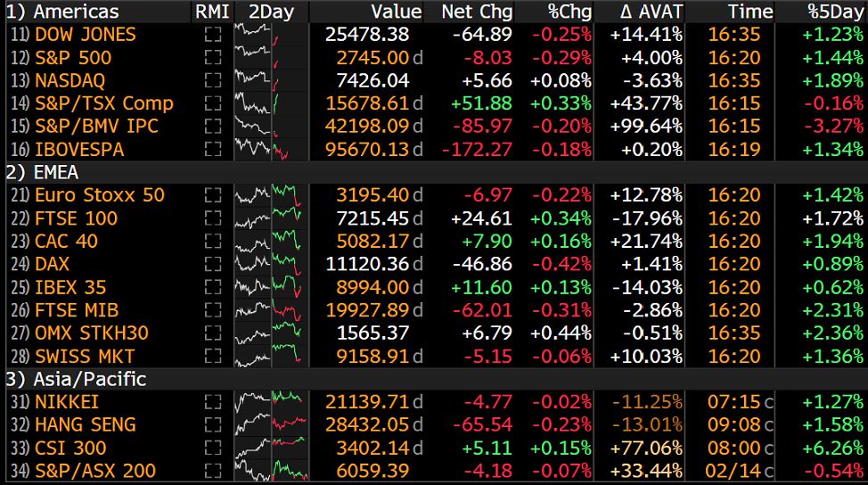The image size is (868, 485).
Task: Open the CSI 300 index link
Action: 70,448
